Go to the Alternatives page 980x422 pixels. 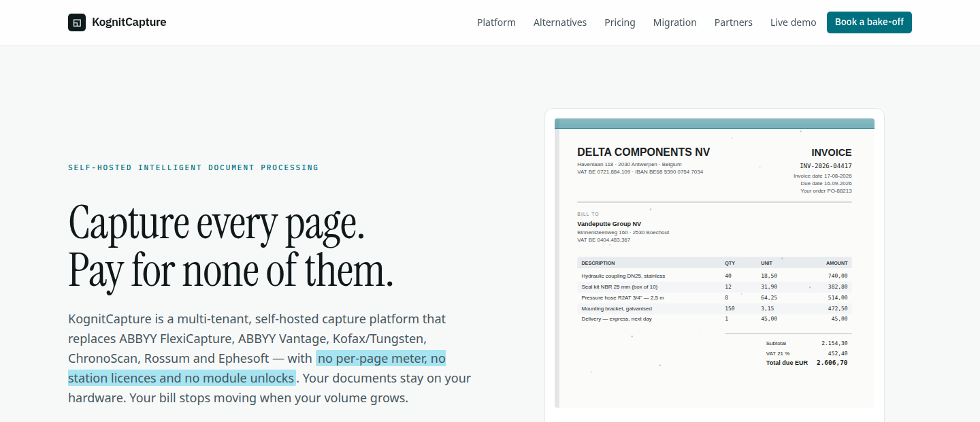coord(560,22)
